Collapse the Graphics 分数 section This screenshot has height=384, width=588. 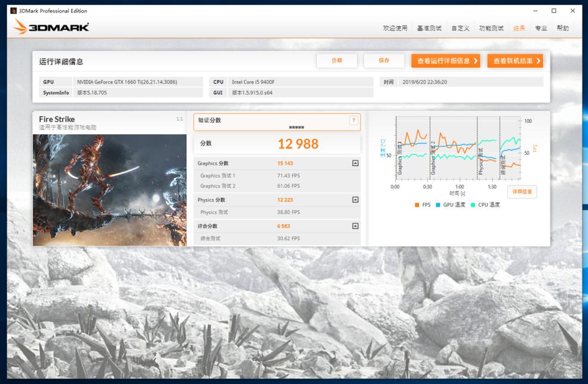click(x=355, y=163)
